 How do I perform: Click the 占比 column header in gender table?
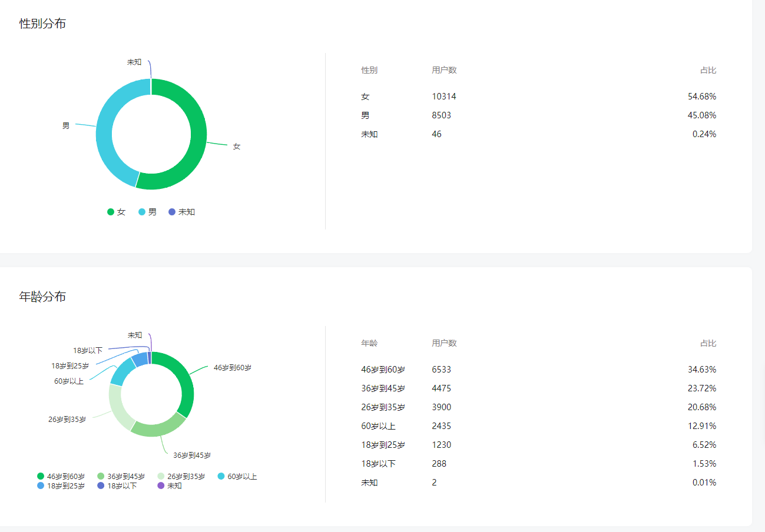708,70
